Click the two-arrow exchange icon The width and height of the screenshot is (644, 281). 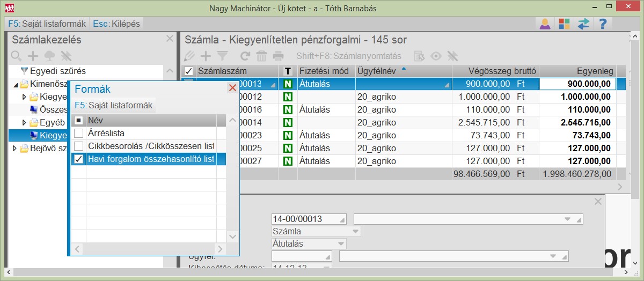(583, 24)
